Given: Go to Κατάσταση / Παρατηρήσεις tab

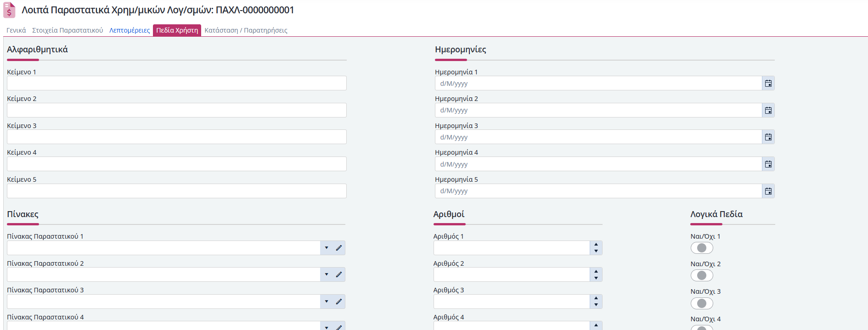Looking at the screenshot, I should pyautogui.click(x=246, y=30).
